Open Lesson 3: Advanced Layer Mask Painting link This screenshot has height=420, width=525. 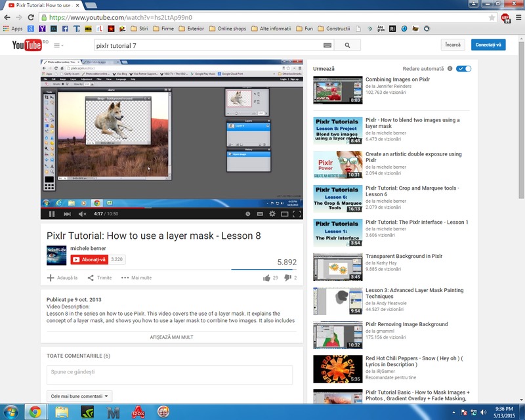[415, 293]
